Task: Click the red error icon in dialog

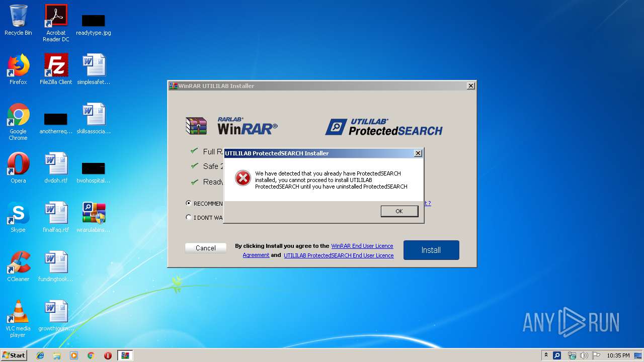Action: point(243,178)
